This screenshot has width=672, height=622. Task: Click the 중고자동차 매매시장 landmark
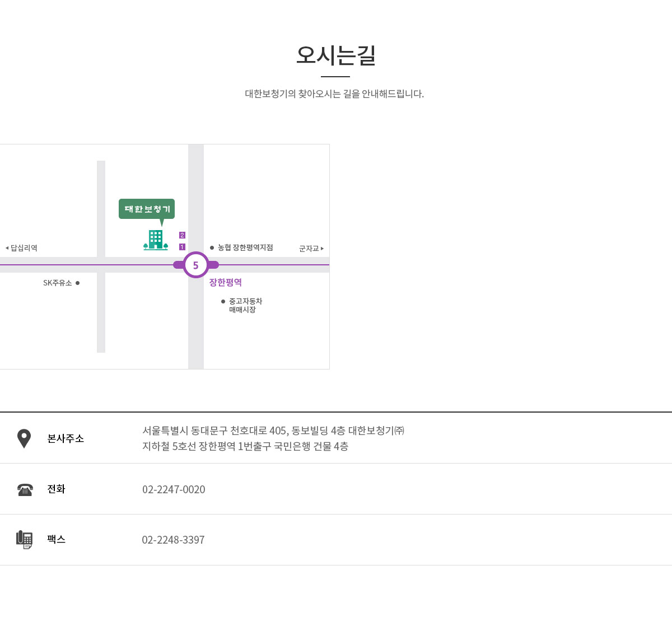(x=242, y=305)
